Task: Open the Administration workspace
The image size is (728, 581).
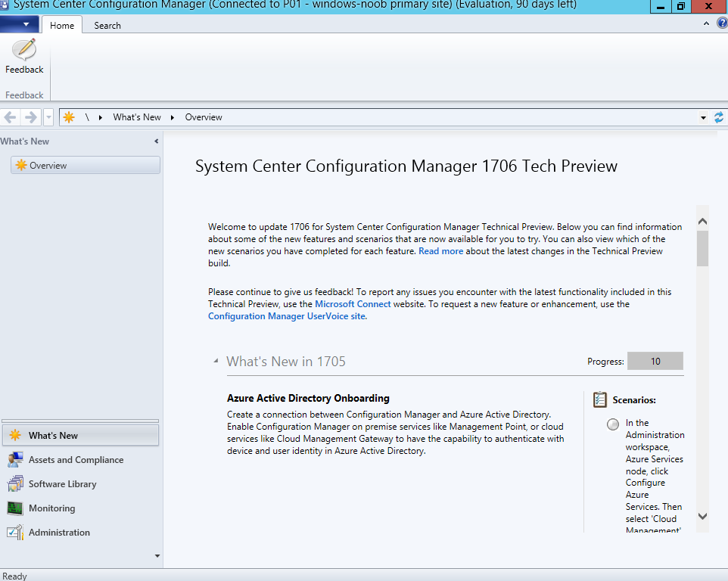Action: (80, 533)
